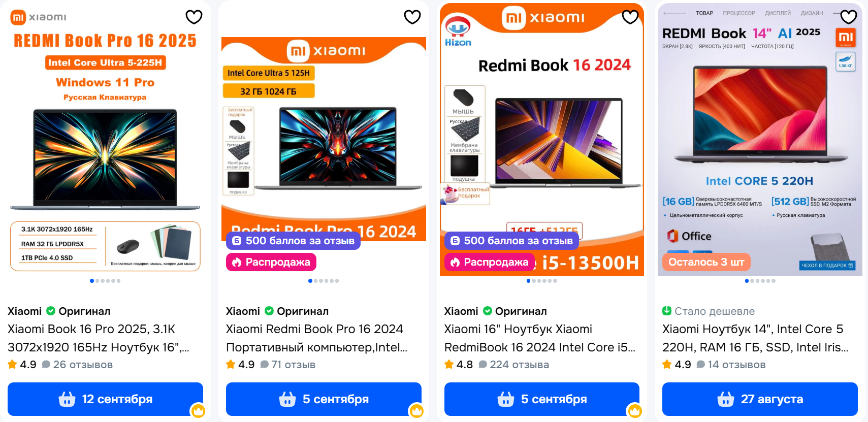Click the Осталось 3 шт stock badge
868x422 pixels.
(x=706, y=262)
